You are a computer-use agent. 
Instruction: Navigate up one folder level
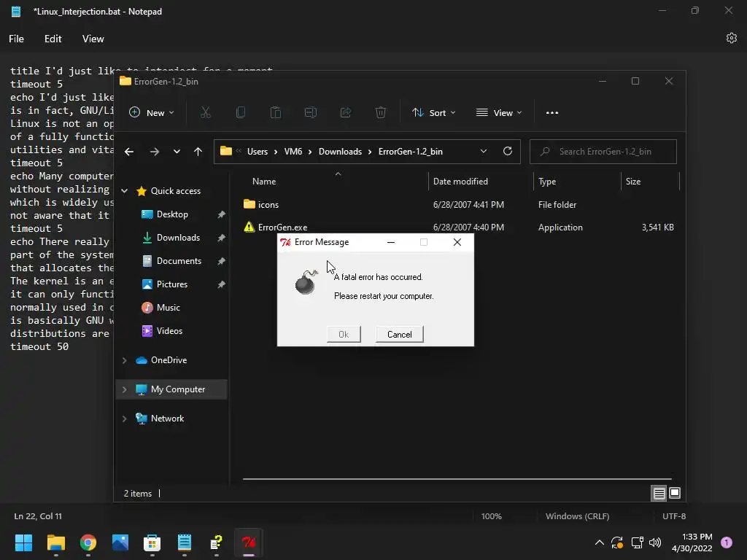[198, 152]
